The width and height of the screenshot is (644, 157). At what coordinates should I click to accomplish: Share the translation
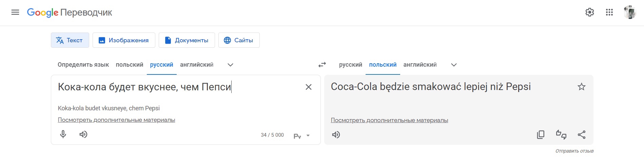[582, 135]
